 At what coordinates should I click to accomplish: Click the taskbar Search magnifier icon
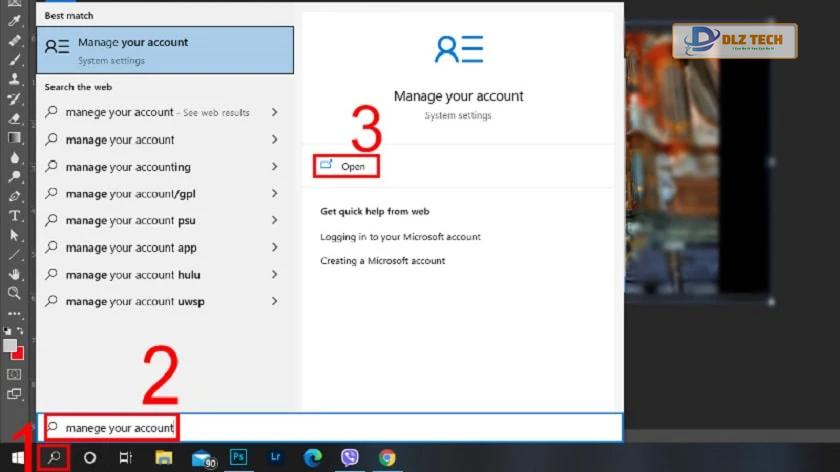pyautogui.click(x=54, y=458)
